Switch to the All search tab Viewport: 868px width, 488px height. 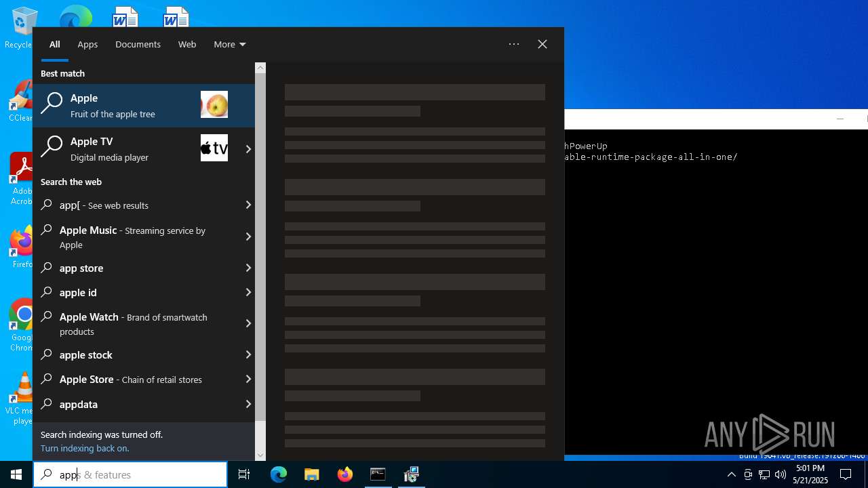click(55, 44)
